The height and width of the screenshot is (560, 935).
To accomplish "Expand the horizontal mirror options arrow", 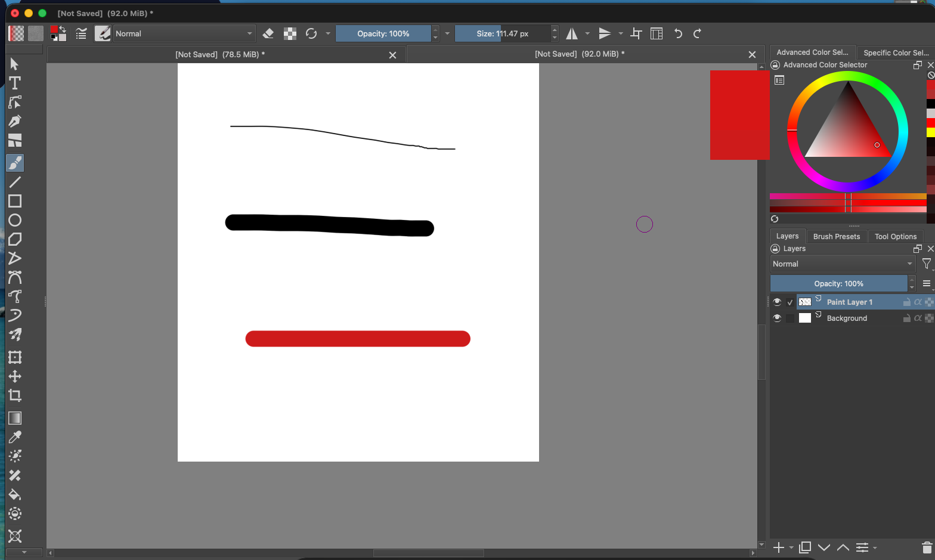I will pos(587,33).
